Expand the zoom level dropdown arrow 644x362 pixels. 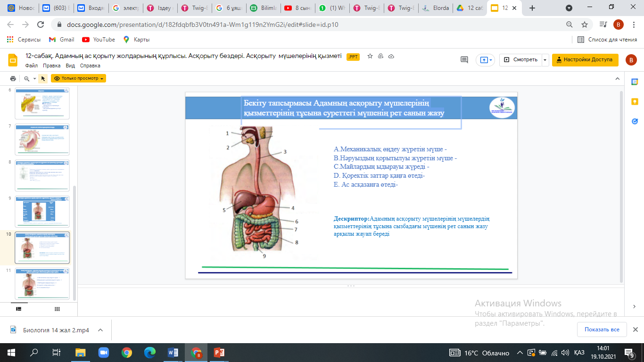coord(34,79)
